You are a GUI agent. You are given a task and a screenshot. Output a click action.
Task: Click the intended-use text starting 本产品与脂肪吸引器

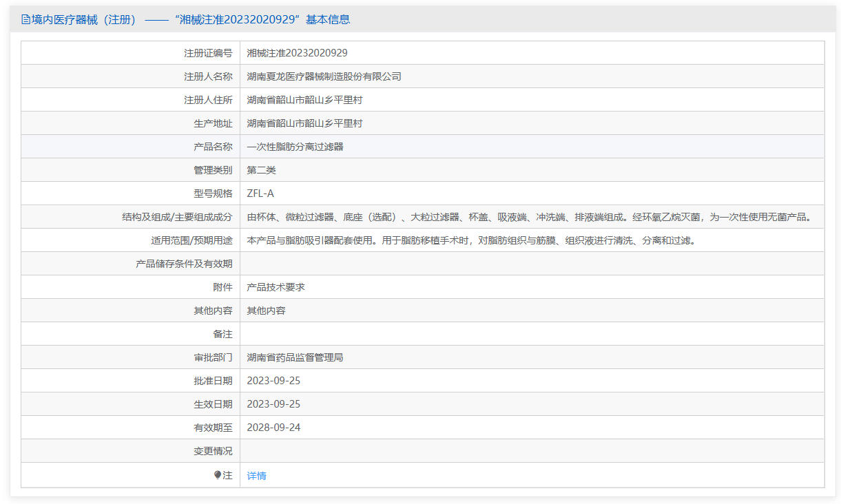click(x=471, y=240)
